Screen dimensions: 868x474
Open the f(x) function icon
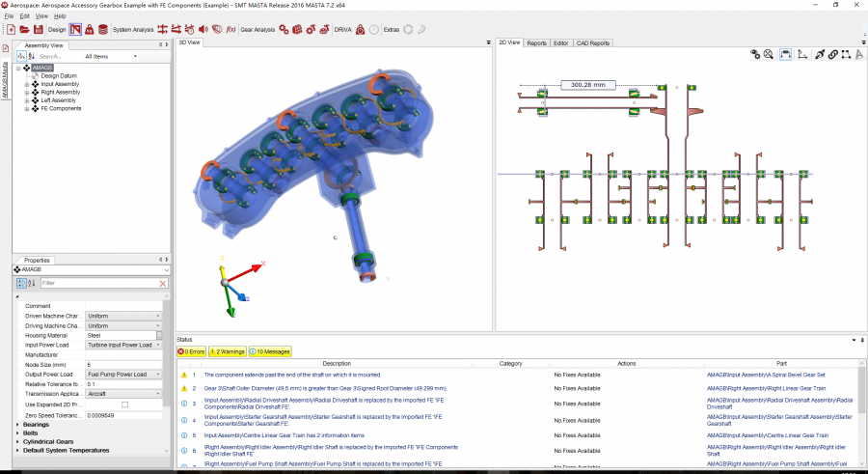pos(231,29)
